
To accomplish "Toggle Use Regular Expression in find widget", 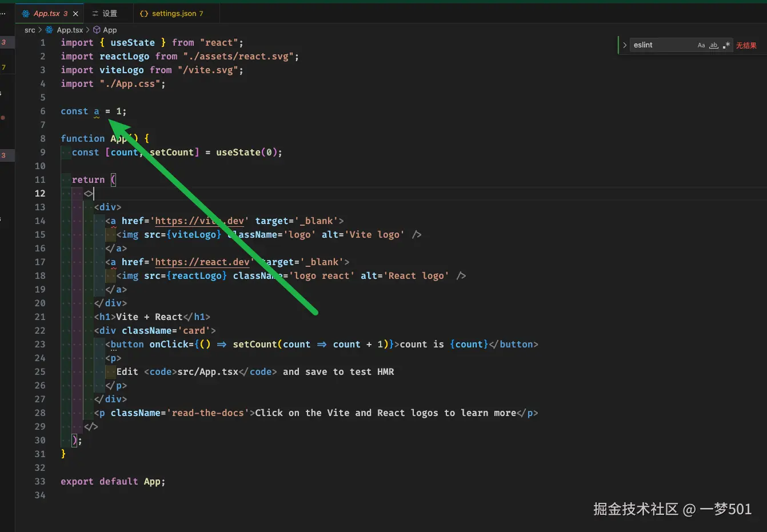I will pyautogui.click(x=726, y=45).
